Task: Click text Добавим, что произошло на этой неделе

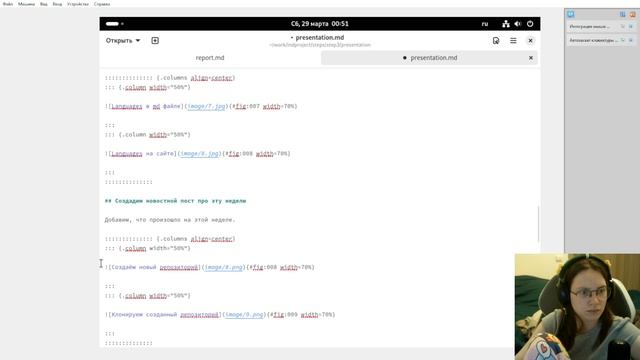Action: pos(170,220)
